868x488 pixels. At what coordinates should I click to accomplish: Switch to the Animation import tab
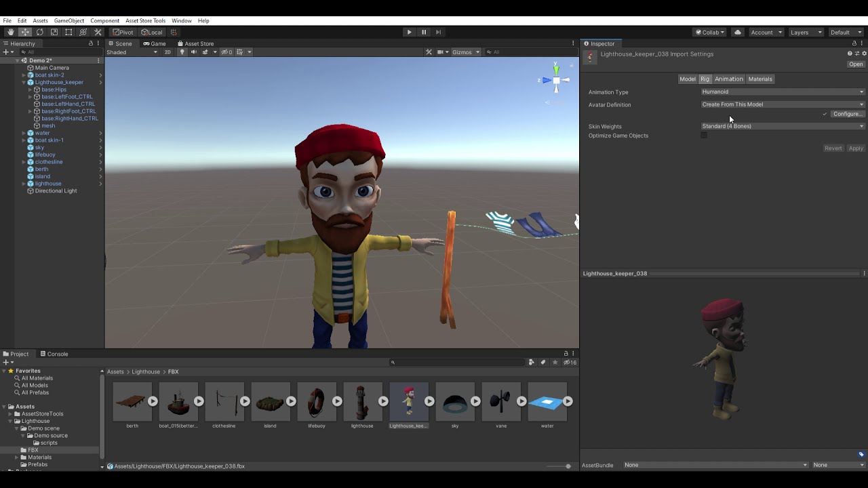pos(729,79)
